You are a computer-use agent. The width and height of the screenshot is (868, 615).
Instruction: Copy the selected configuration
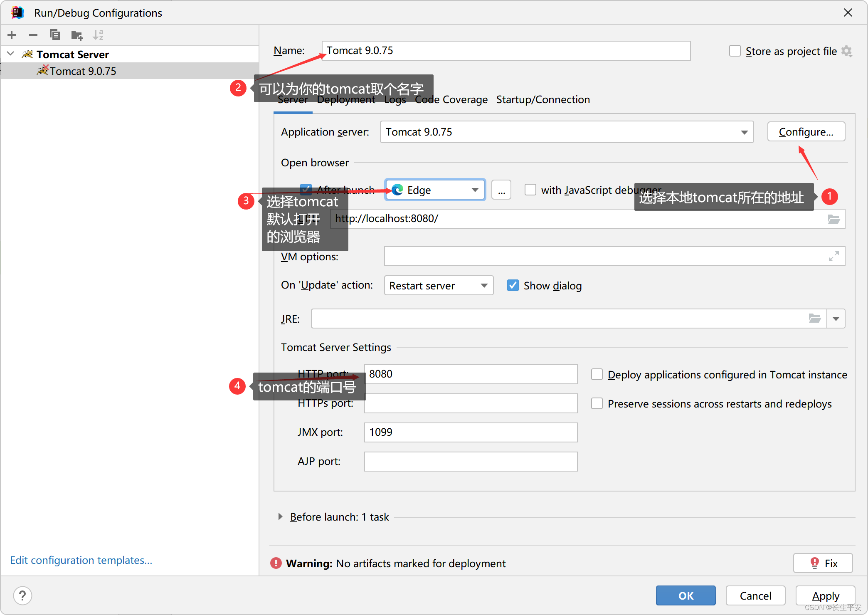pos(55,35)
